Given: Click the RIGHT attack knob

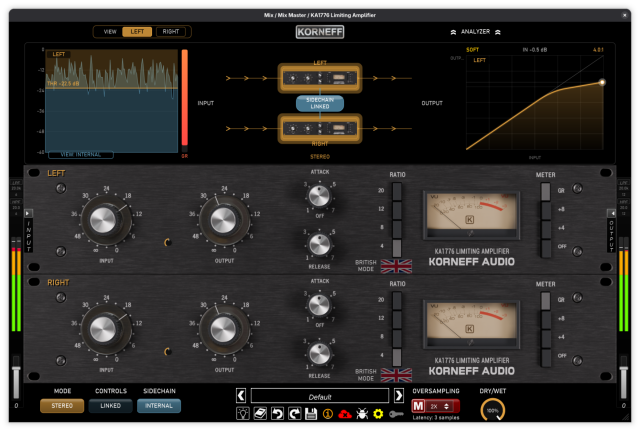Looking at the screenshot, I should click(319, 305).
